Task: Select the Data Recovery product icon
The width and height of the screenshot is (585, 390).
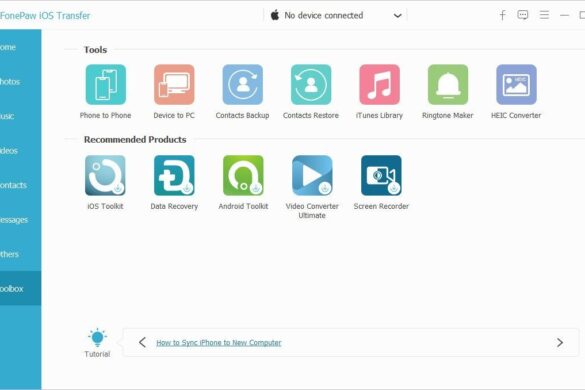Action: click(174, 175)
